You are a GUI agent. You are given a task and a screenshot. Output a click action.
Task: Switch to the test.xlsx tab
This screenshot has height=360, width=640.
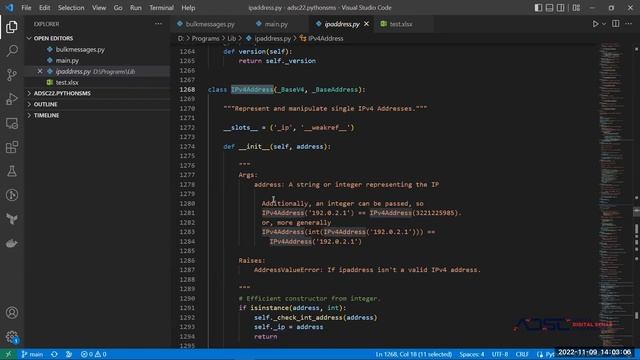click(400, 24)
